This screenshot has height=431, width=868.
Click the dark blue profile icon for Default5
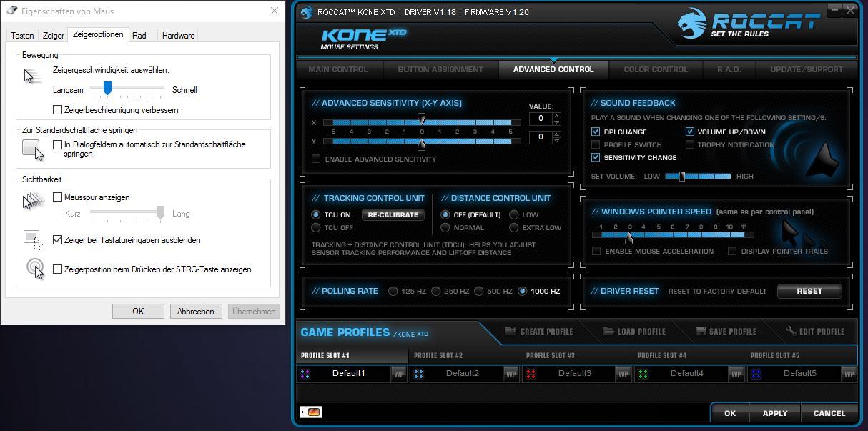[x=756, y=374]
